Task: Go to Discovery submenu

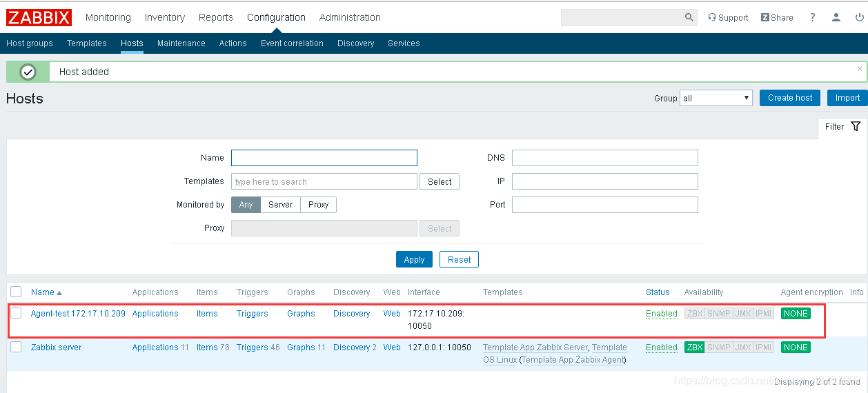Action: coord(356,43)
